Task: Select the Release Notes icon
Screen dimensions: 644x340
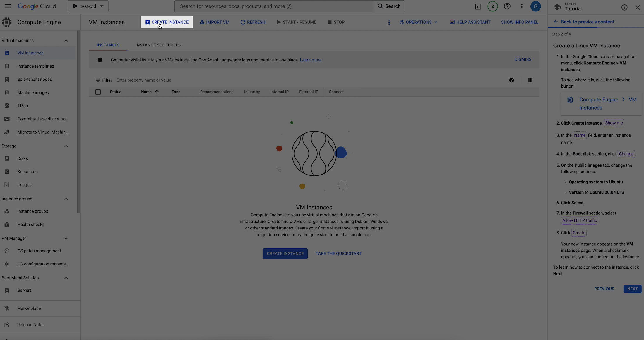Action: pos(7,325)
